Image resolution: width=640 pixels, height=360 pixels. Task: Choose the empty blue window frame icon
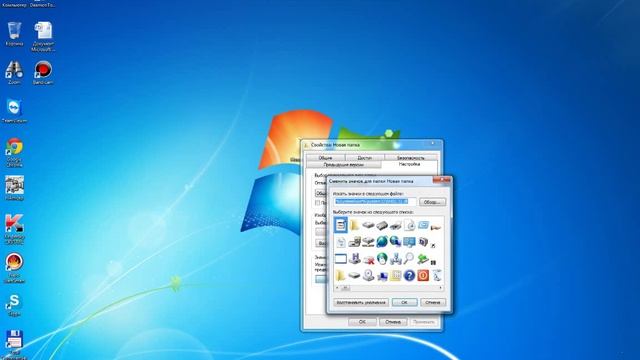click(x=340, y=259)
